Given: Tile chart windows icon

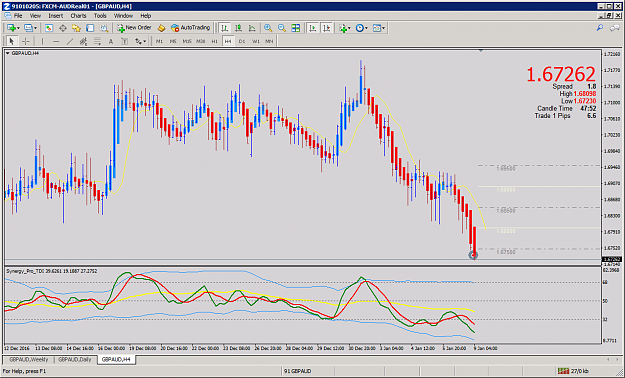Looking at the screenshot, I should [x=296, y=28].
